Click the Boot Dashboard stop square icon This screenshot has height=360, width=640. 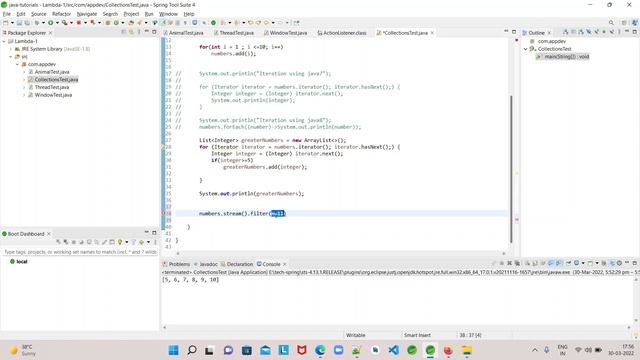74,242
